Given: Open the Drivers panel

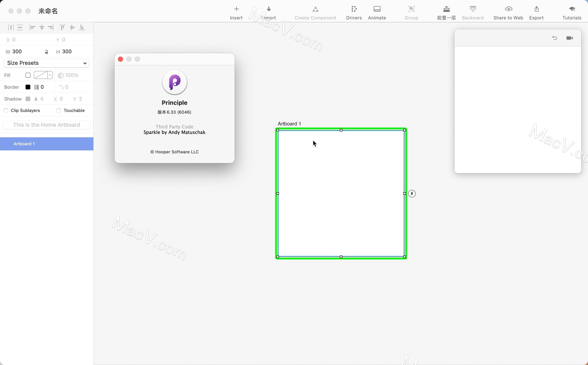Looking at the screenshot, I should 354,12.
